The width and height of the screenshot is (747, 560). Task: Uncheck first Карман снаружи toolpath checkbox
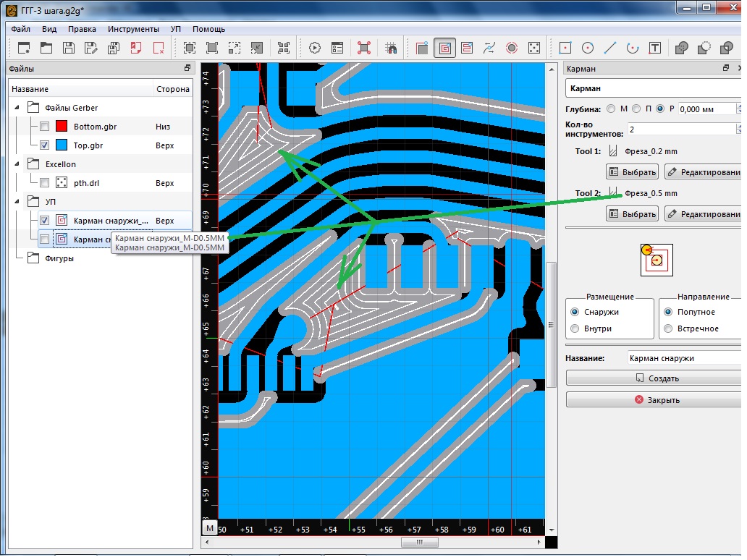click(x=45, y=221)
